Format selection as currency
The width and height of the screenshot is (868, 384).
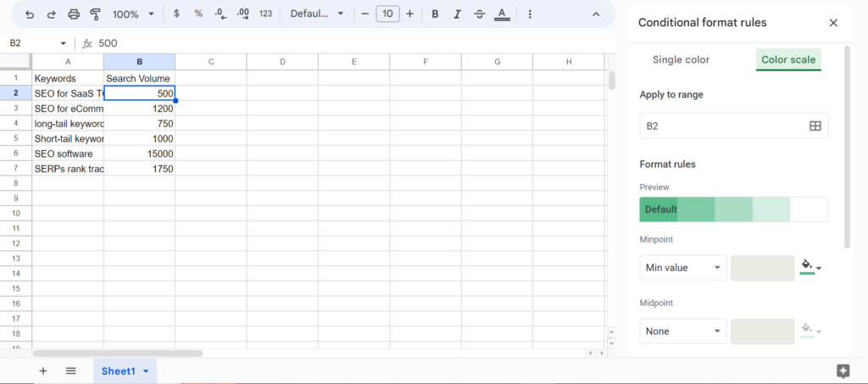point(175,14)
